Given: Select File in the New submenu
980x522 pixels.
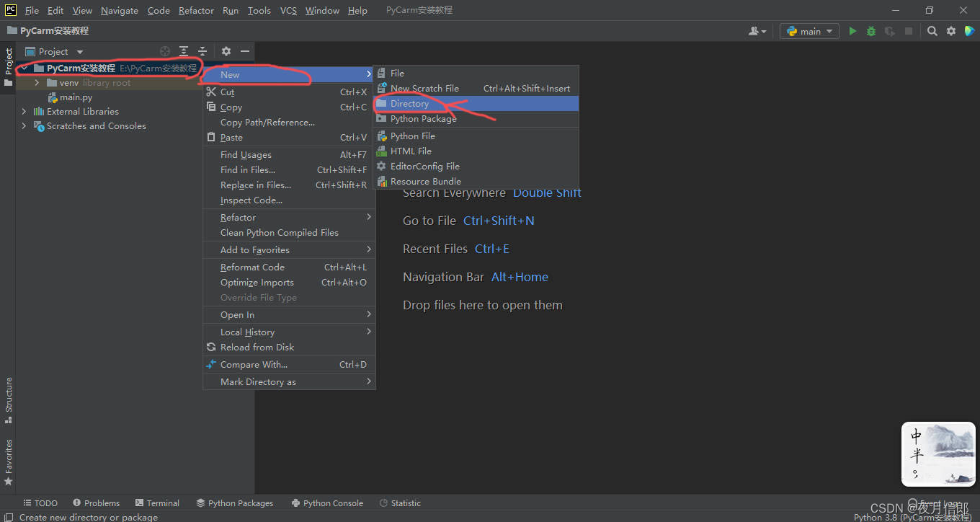Looking at the screenshot, I should [x=476, y=74].
